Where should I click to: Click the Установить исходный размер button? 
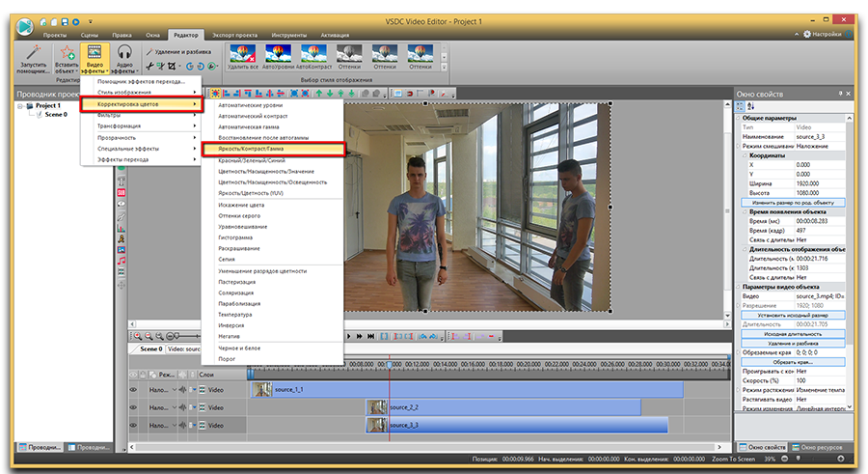tap(793, 315)
